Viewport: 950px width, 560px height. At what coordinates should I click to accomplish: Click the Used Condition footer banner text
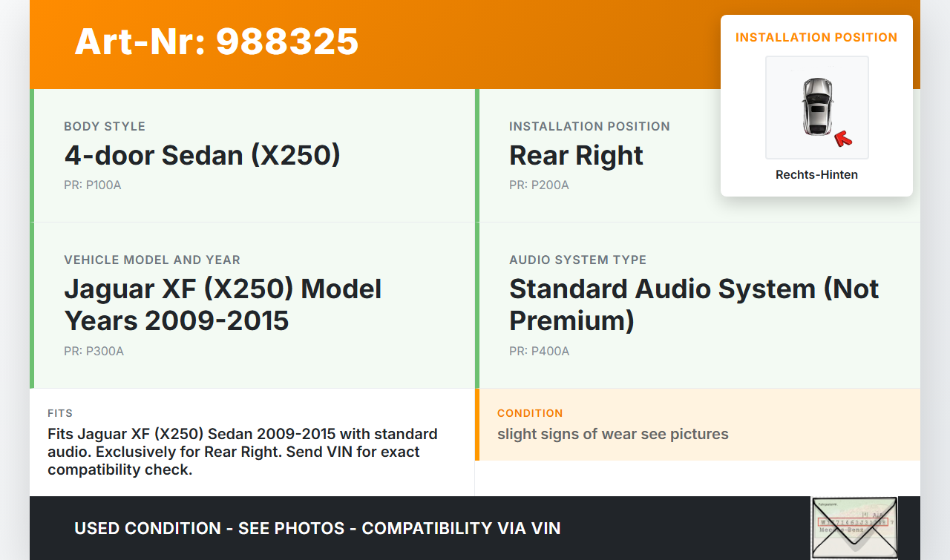(318, 528)
